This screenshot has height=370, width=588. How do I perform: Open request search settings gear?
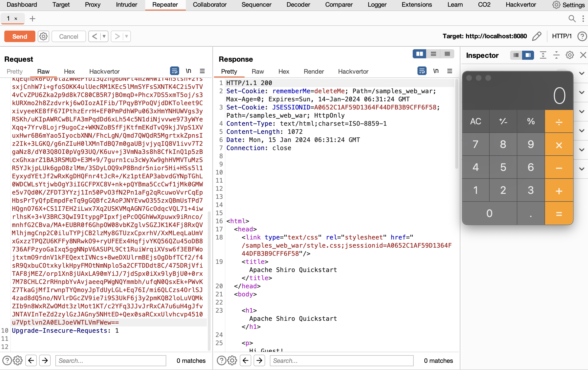[18, 360]
